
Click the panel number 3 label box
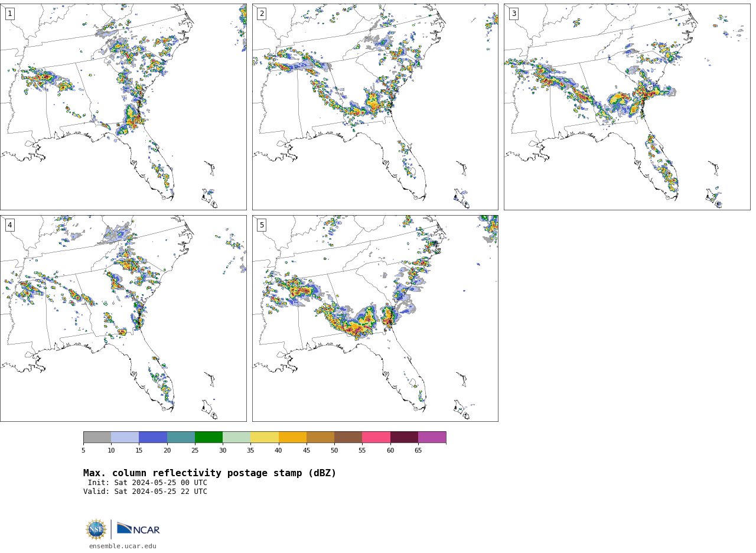coord(513,14)
